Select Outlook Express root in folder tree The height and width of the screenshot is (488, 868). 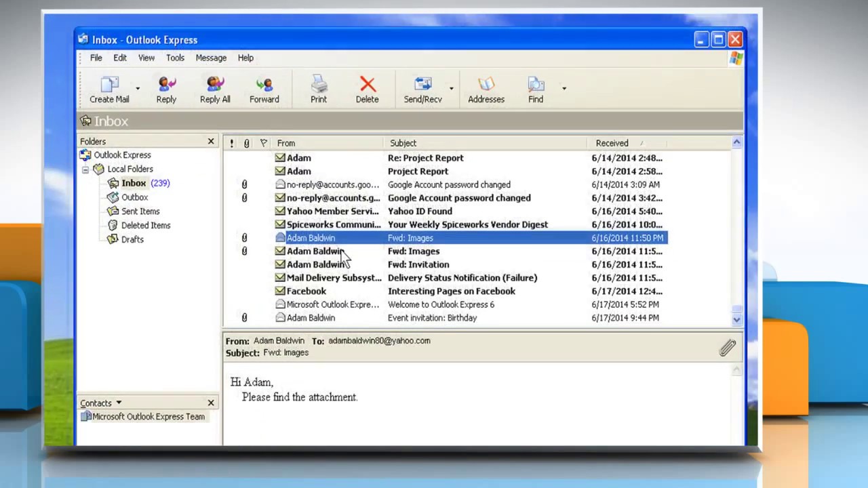(122, 155)
